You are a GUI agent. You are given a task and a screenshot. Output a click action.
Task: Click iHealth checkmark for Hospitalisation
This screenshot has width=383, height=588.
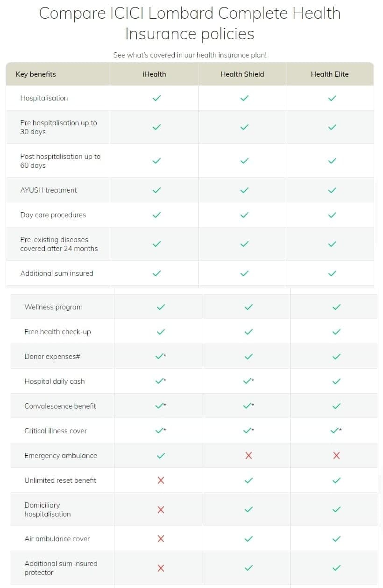[157, 98]
